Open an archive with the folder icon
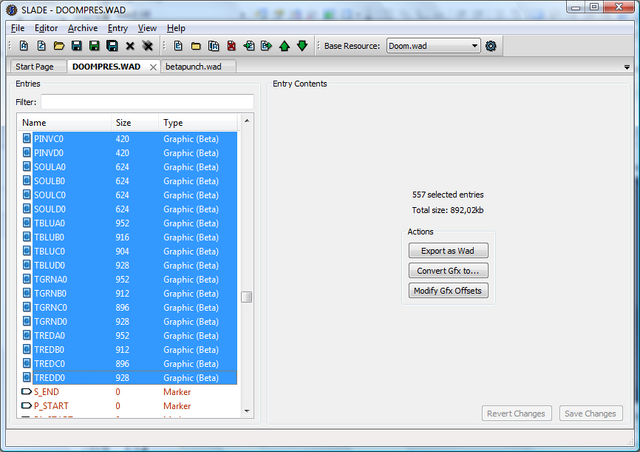This screenshot has height=452, width=640. (x=59, y=46)
